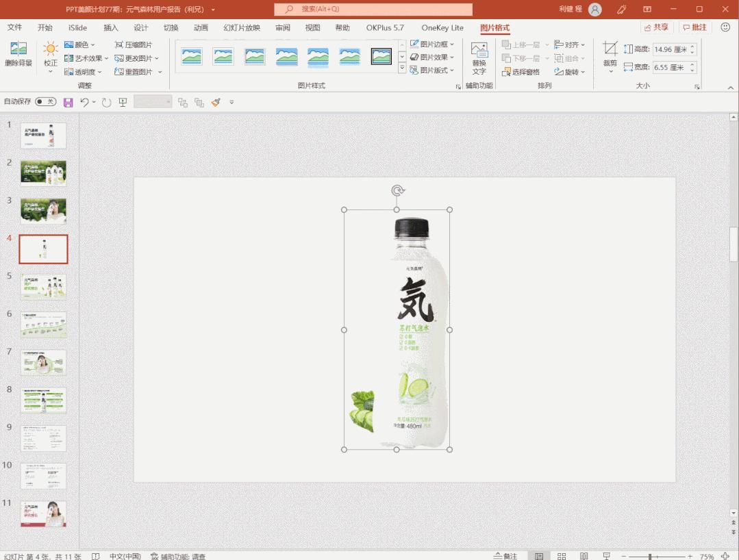Click the Picture Effects (图片效果) icon
739x560 pixels.
point(414,56)
